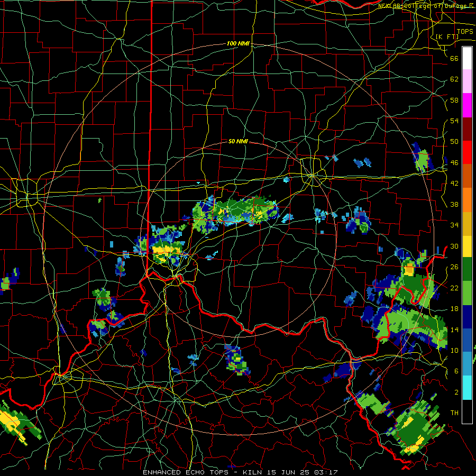The height and width of the screenshot is (476, 476).
Task: Select the dark red (maroon) legend swatch
Action: (x=467, y=129)
